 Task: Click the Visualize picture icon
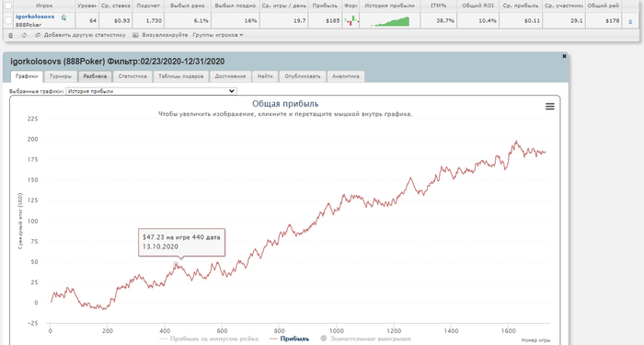click(135, 35)
